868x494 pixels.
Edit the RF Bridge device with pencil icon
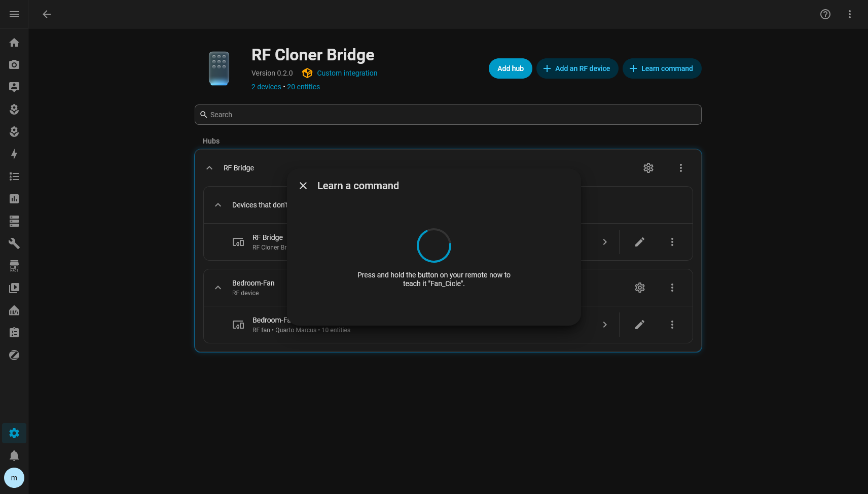click(x=640, y=242)
